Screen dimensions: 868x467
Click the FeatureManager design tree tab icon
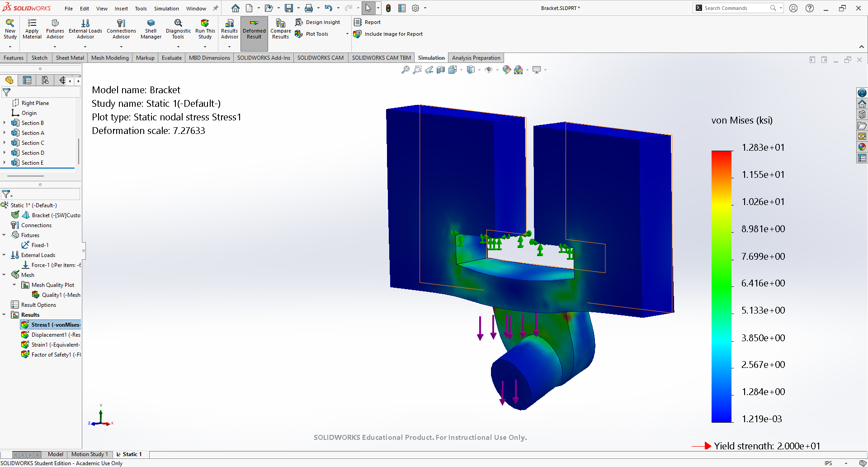(9, 80)
